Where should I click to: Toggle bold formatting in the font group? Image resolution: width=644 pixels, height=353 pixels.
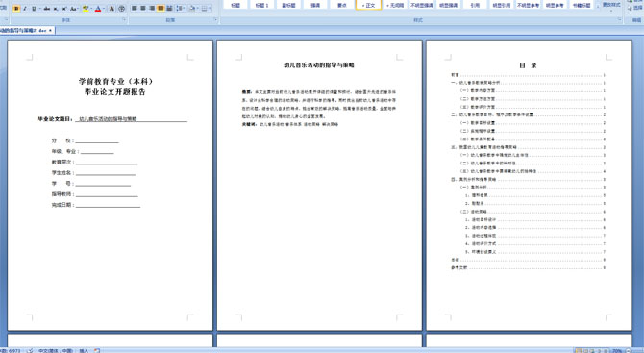(x=16, y=9)
